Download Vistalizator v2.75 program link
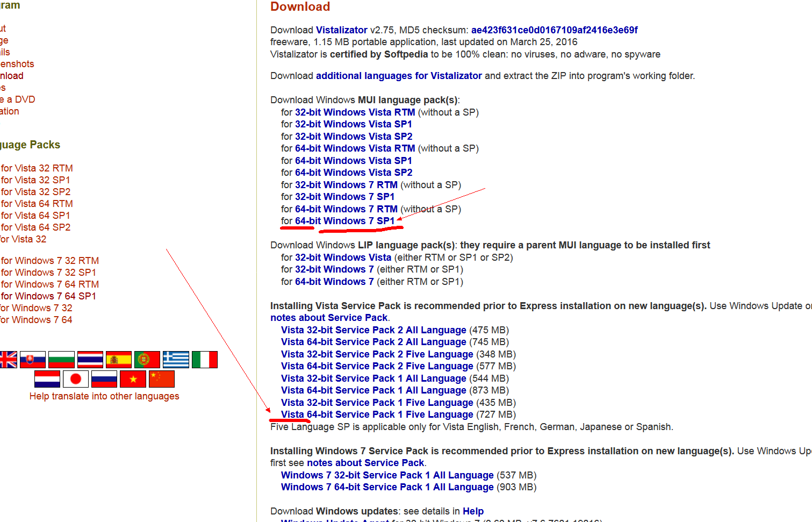Screen dimensions: 812x522 pos(342,30)
